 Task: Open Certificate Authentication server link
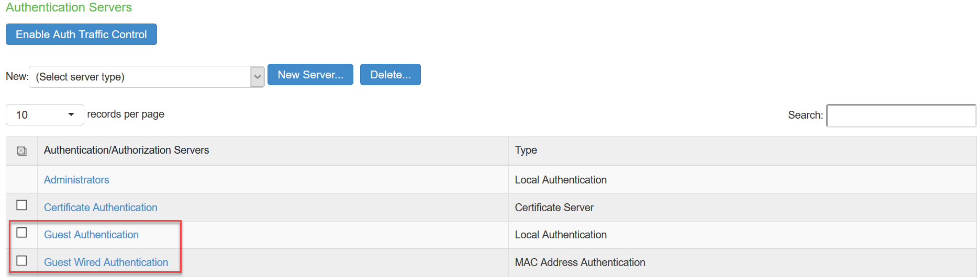click(x=101, y=207)
